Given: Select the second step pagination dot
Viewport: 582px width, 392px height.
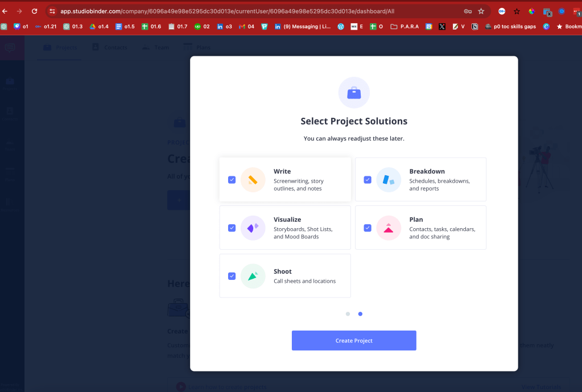Looking at the screenshot, I should tap(360, 314).
